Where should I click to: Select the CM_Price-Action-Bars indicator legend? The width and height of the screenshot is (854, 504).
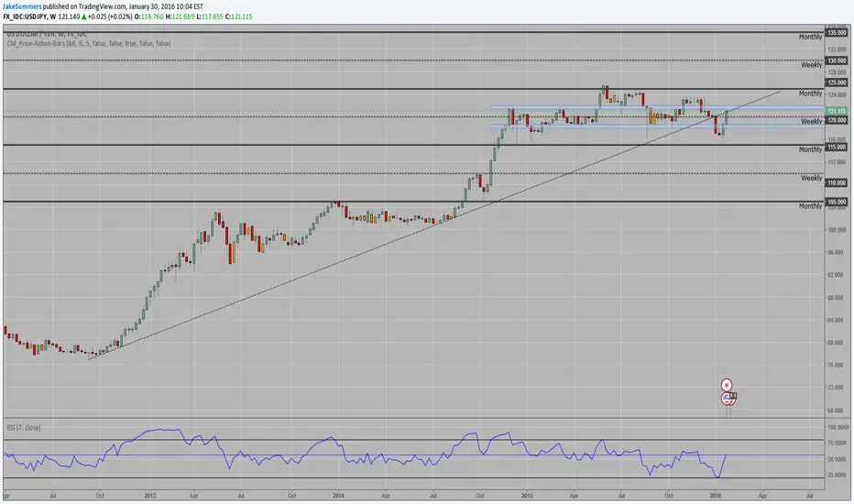click(89, 43)
